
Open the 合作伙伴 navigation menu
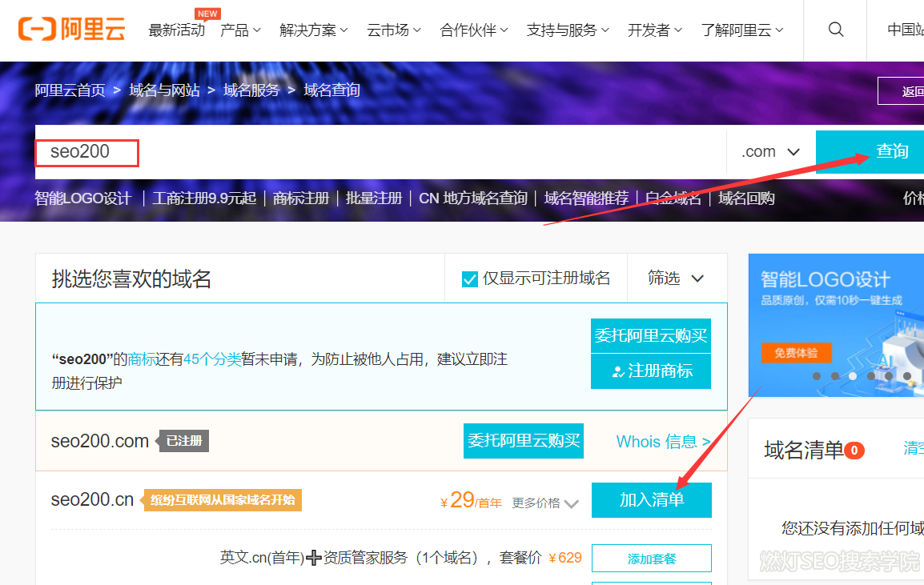(x=474, y=30)
